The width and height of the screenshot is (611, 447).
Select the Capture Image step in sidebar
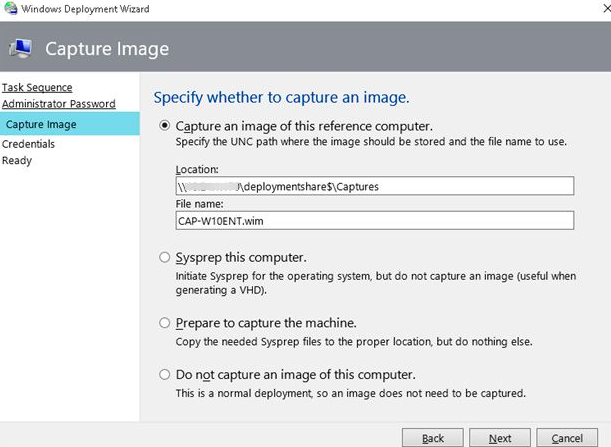[x=70, y=124]
